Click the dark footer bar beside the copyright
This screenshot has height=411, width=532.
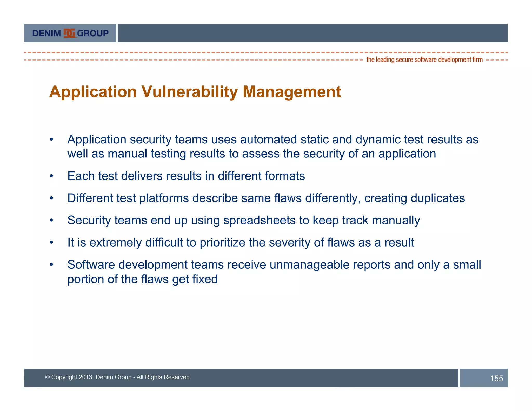click(x=325, y=377)
